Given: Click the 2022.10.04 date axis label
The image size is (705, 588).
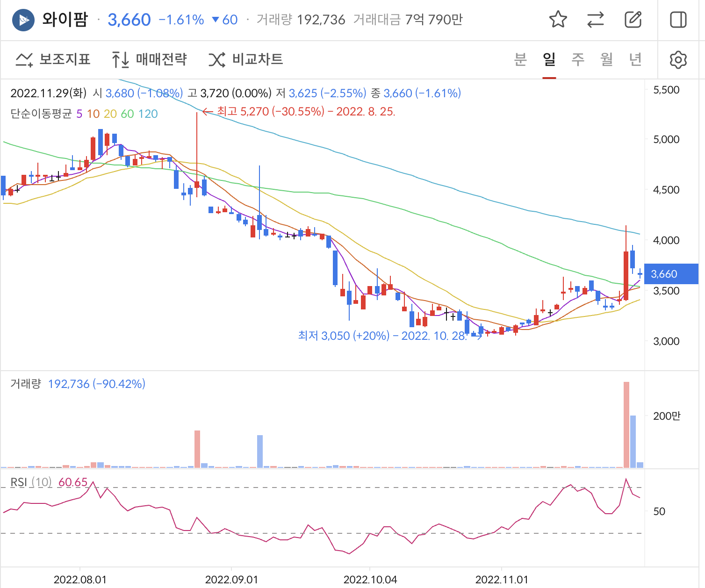Looking at the screenshot, I should (x=370, y=580).
